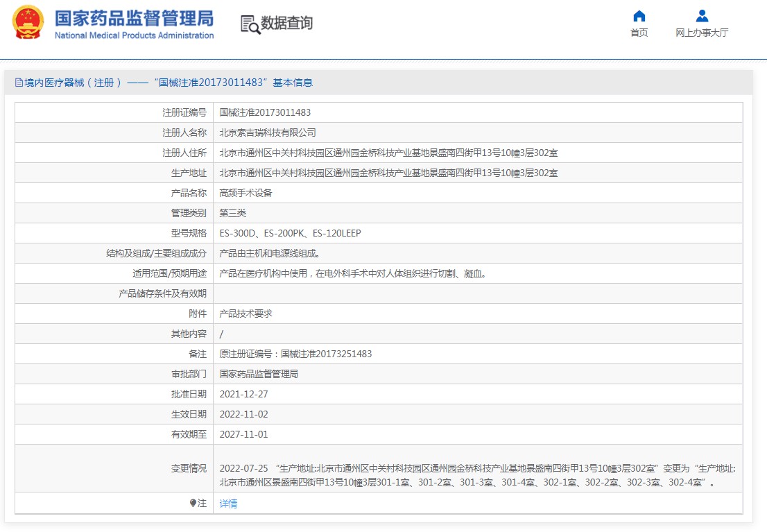Open the 首页 navigation label
The height and width of the screenshot is (532, 767).
tap(639, 33)
